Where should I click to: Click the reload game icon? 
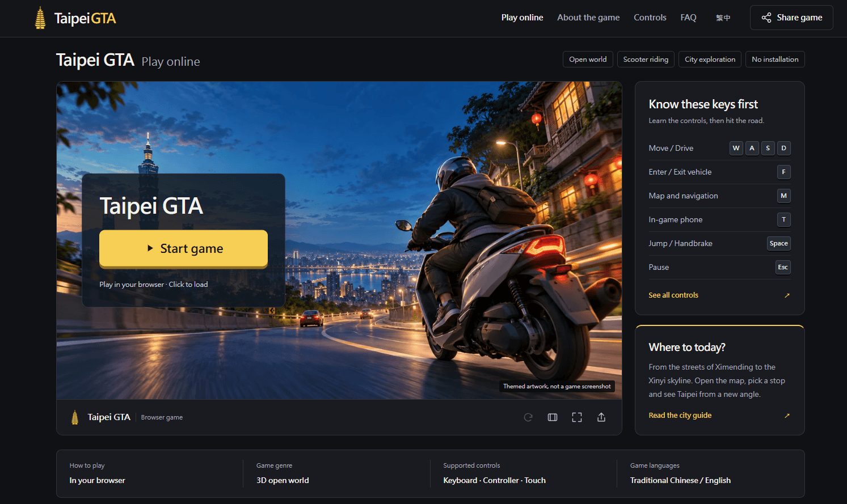tap(528, 417)
